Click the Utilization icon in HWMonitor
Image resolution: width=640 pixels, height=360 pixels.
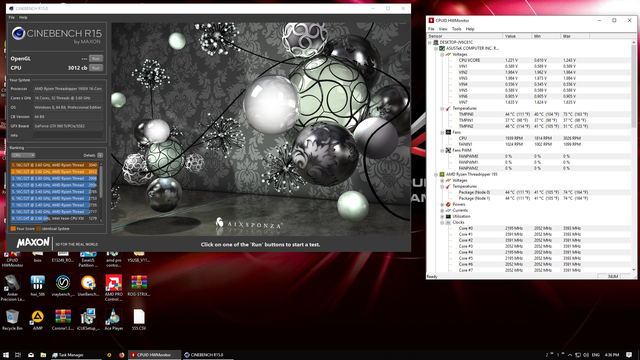click(448, 216)
